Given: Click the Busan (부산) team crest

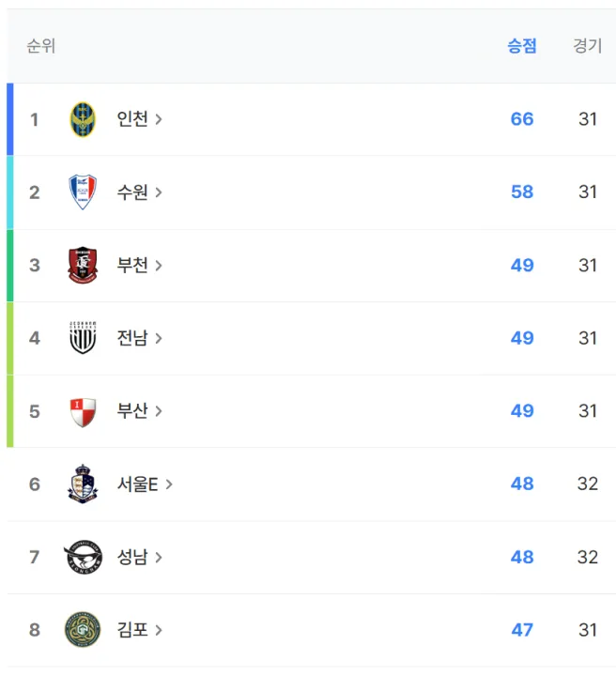Looking at the screenshot, I should click(x=83, y=411).
